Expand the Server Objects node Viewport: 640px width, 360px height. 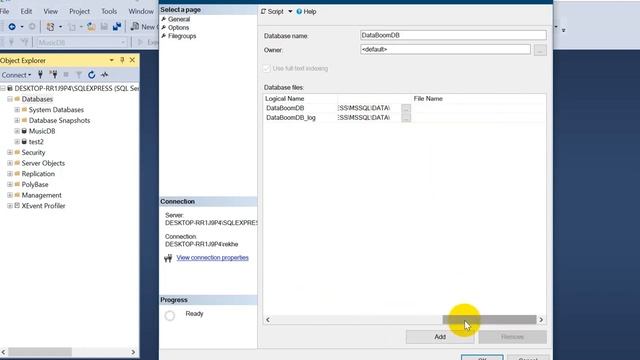click(10, 163)
